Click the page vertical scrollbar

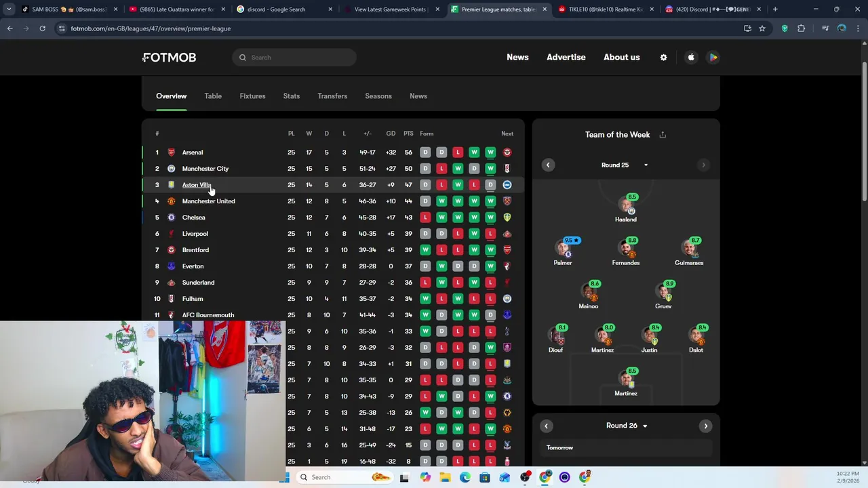click(x=864, y=132)
